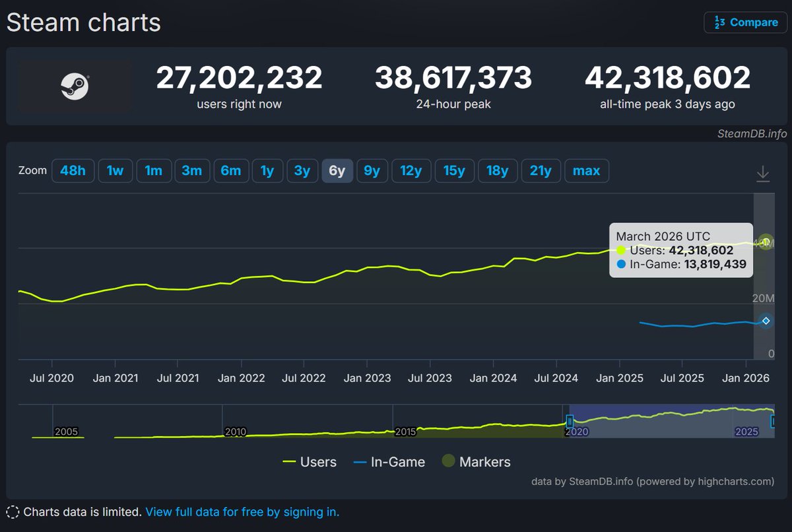Click the 'Steam charts' heading

84,22
